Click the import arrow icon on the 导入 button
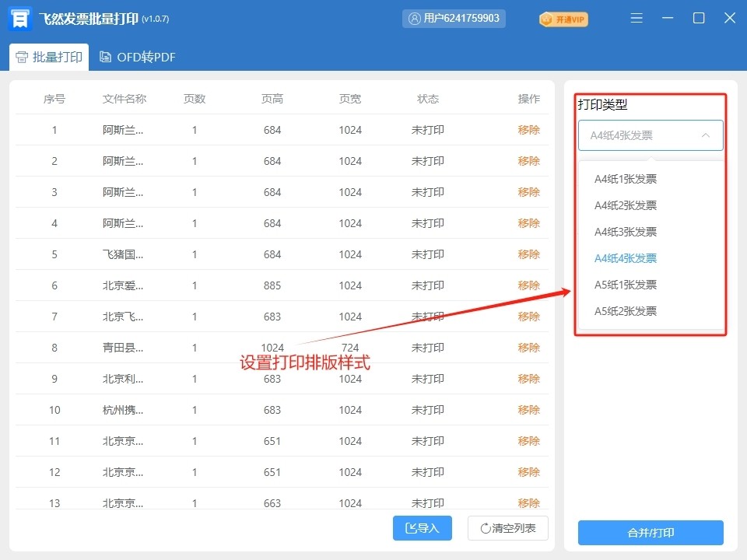The image size is (747, 560). (x=410, y=528)
